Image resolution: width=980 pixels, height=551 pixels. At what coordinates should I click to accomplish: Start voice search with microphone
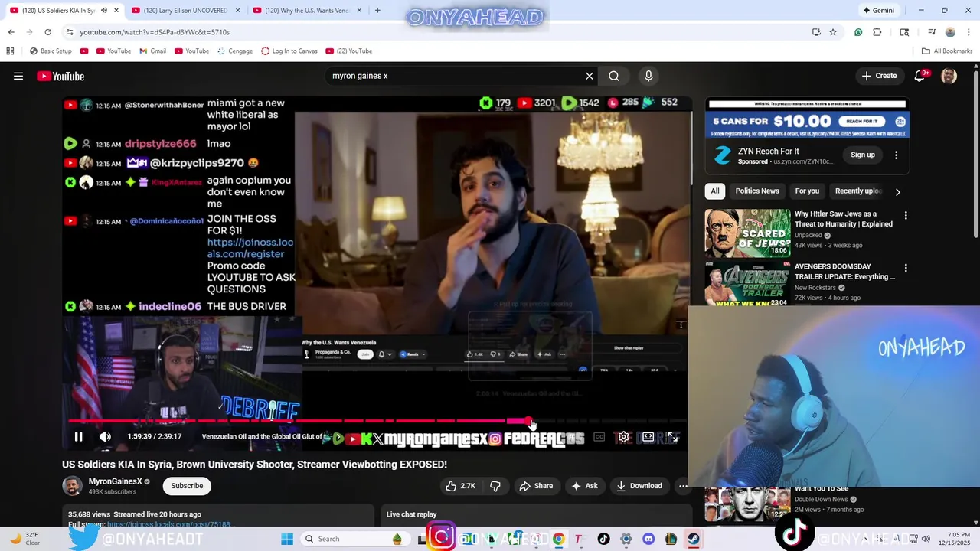click(648, 76)
